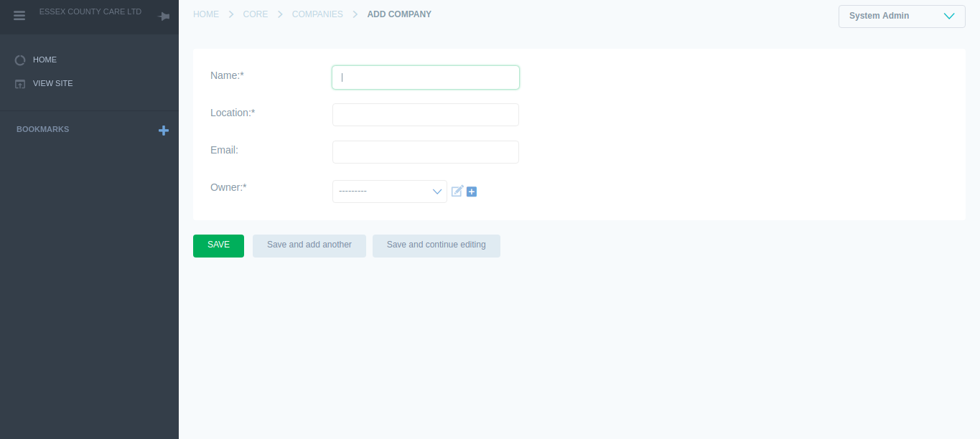Click the View Site icon in sidebar
Screen dimensions: 980x439
pyautogui.click(x=20, y=84)
